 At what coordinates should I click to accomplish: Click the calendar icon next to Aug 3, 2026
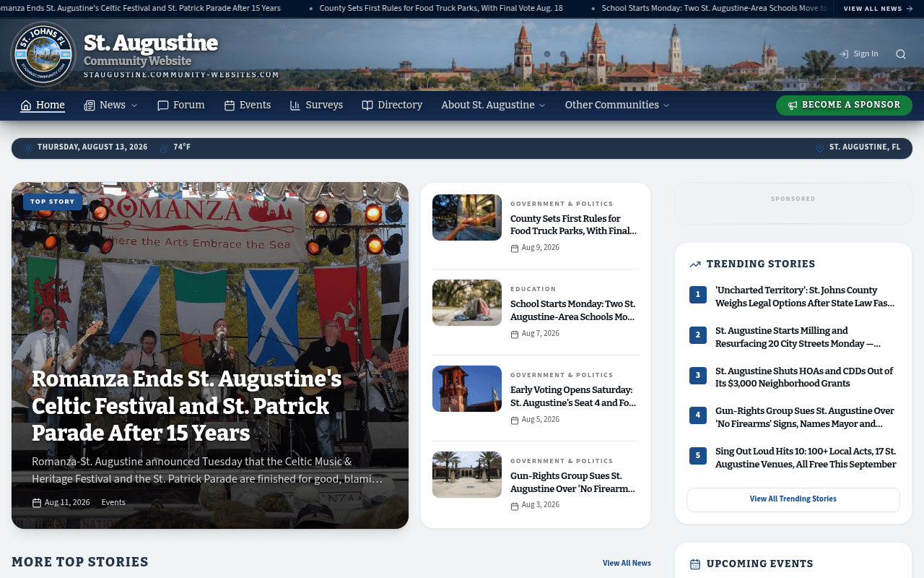pyautogui.click(x=515, y=506)
